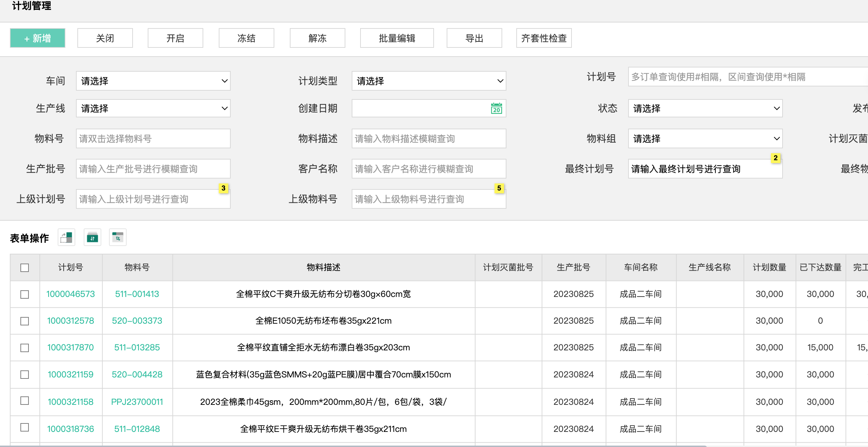Click the 冻结 button
This screenshot has height=447, width=868.
[247, 38]
